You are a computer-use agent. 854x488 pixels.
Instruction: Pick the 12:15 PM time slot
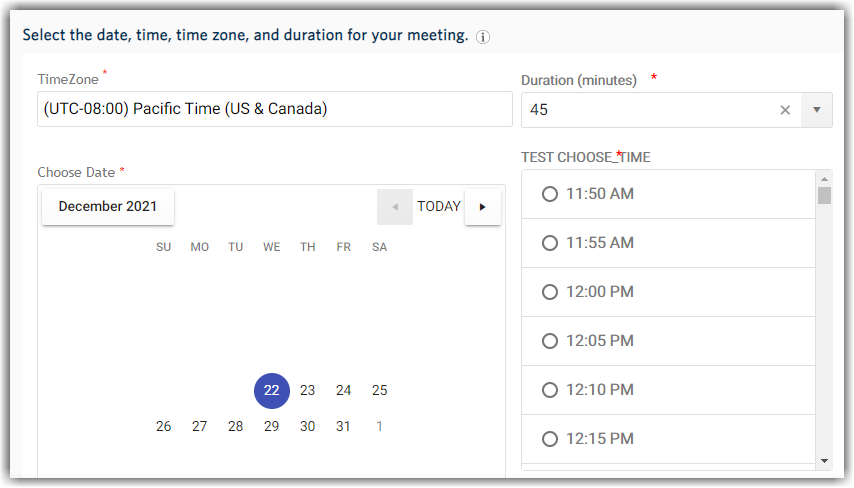pos(549,439)
